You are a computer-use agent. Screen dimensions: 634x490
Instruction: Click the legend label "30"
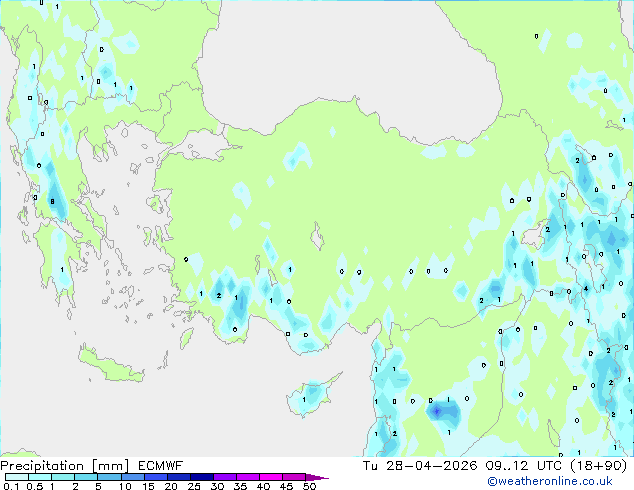tap(217, 486)
